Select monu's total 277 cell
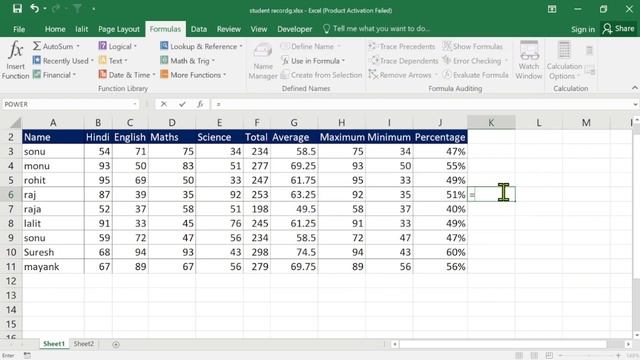 click(x=257, y=166)
